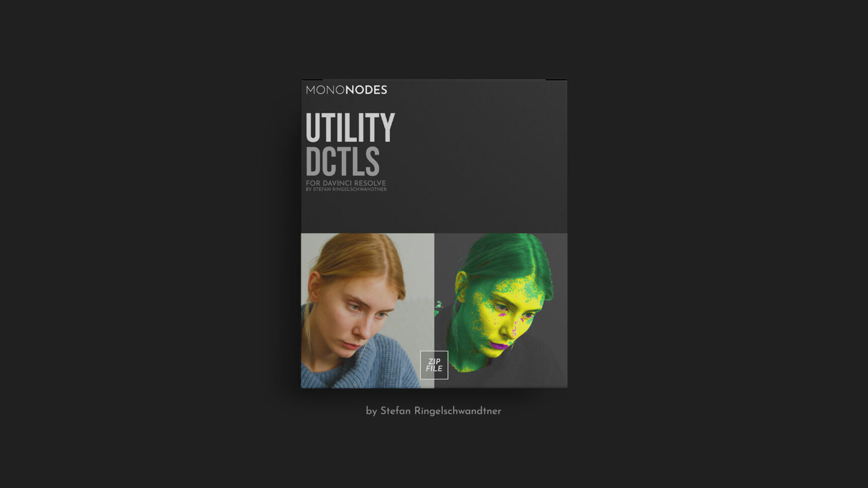Viewport: 868px width, 488px height.
Task: Select the large UTILITY title text
Action: tap(350, 127)
